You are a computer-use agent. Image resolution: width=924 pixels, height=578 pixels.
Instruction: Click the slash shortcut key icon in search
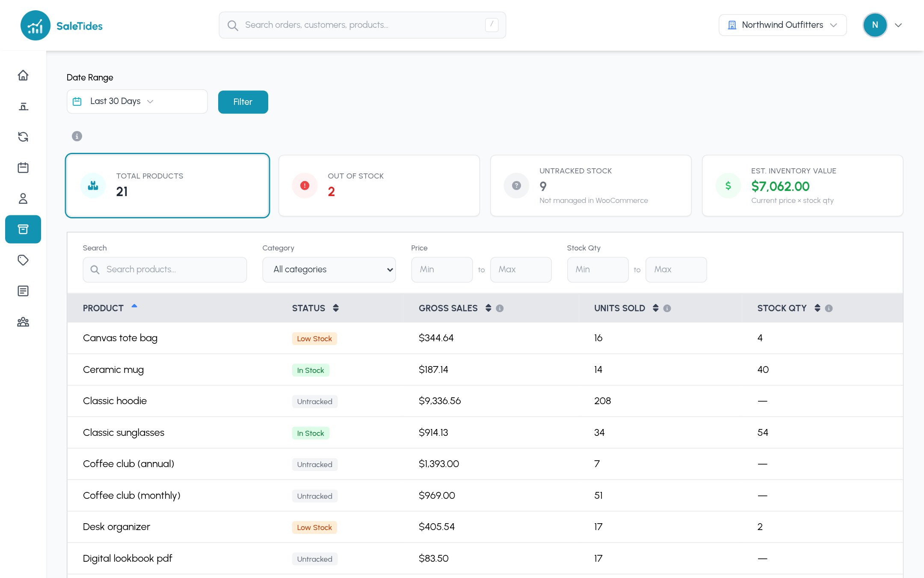click(x=492, y=25)
